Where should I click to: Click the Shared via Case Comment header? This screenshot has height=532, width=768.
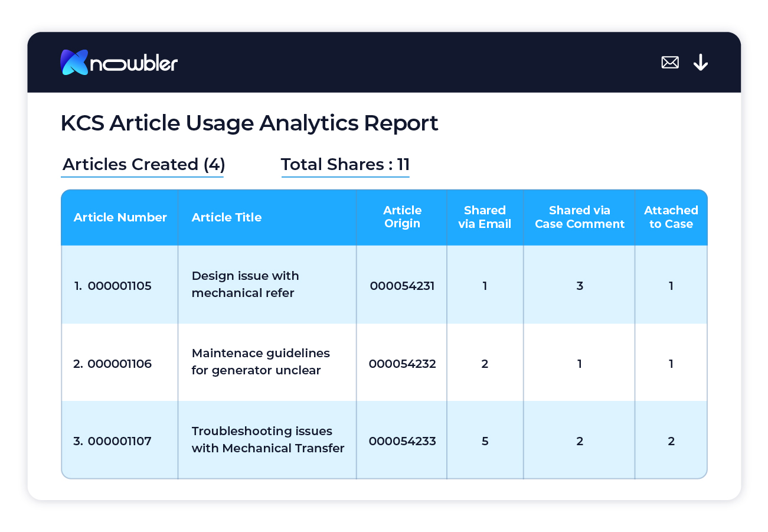580,217
